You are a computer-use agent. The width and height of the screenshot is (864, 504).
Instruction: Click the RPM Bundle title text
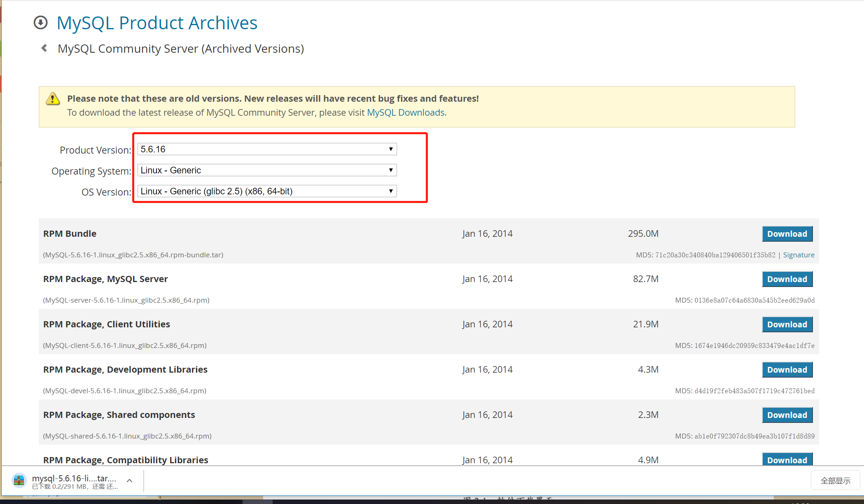pyautogui.click(x=70, y=233)
